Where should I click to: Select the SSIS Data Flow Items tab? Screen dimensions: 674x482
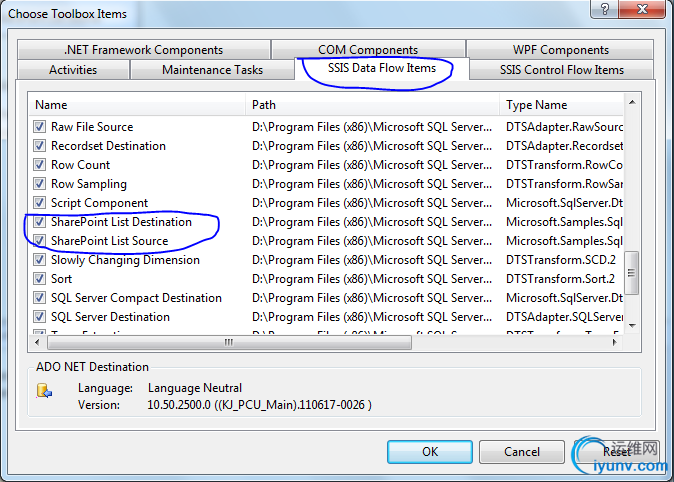pyautogui.click(x=382, y=68)
